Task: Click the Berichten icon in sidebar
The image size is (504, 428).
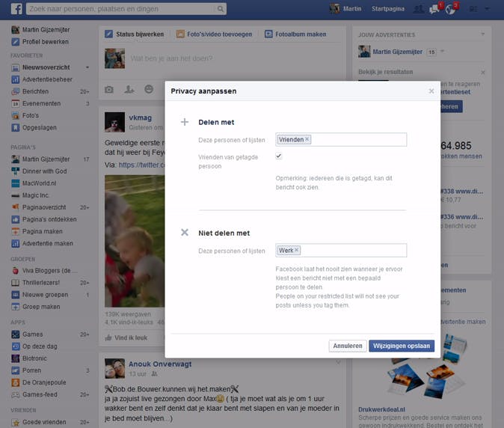Action: coord(15,91)
